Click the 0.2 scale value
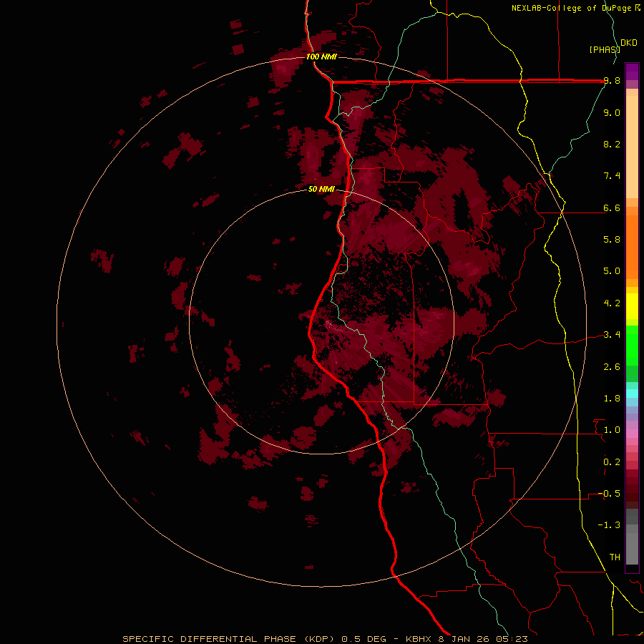The image size is (644, 644). 612,462
